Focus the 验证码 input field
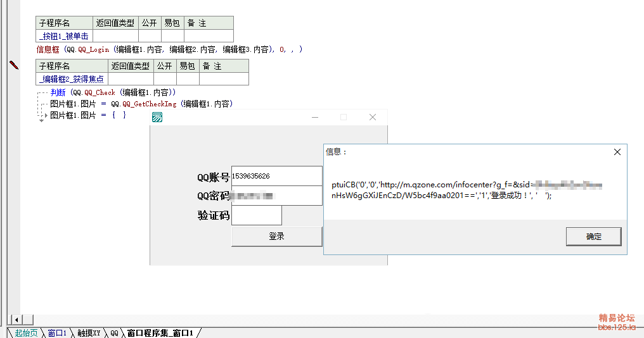Image resolution: width=644 pixels, height=338 pixels. click(257, 215)
